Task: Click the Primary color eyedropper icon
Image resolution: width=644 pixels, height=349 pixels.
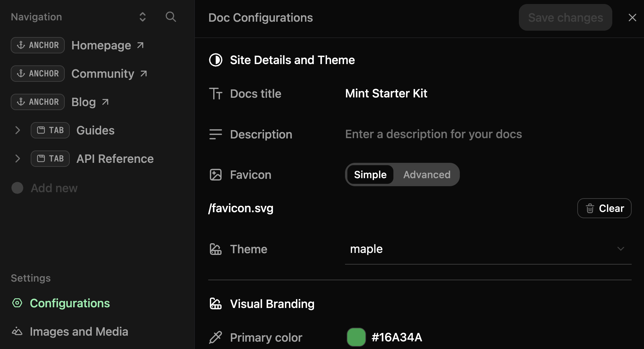Action: click(216, 337)
